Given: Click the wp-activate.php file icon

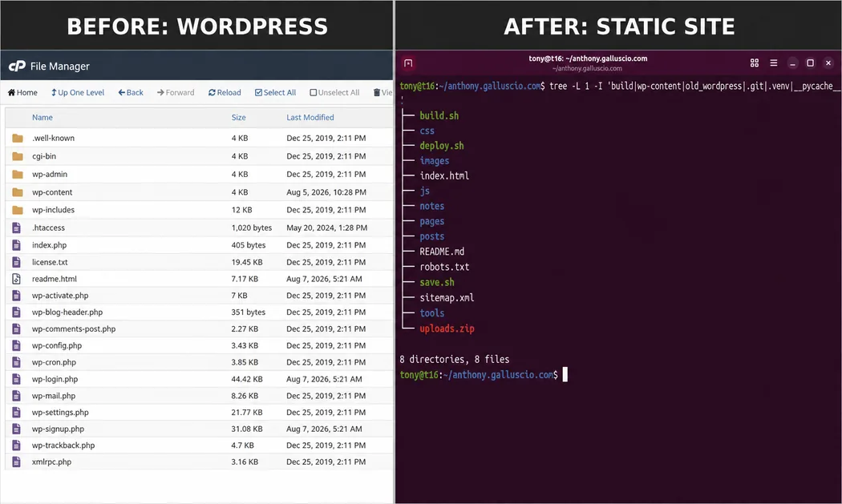Looking at the screenshot, I should [x=17, y=295].
